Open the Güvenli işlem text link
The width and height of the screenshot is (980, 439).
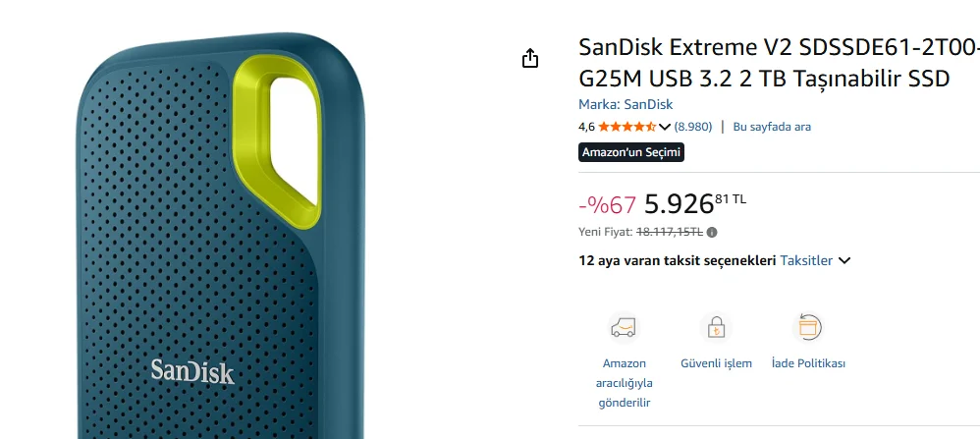coord(716,363)
